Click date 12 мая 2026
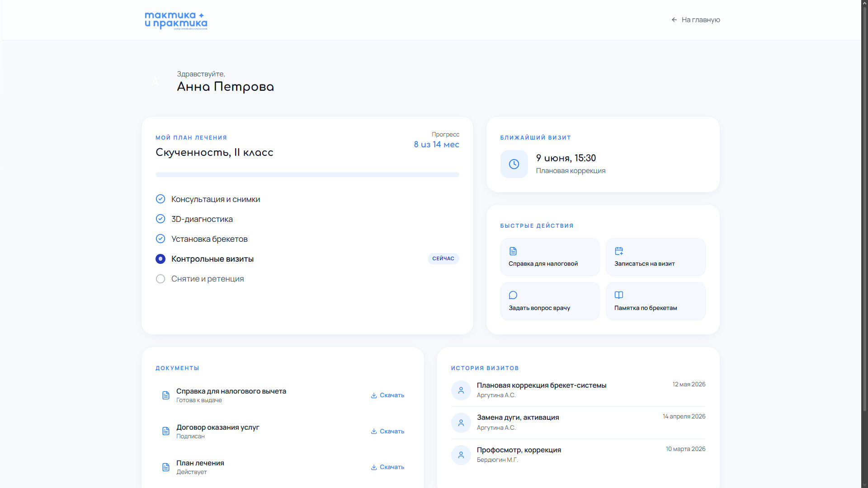This screenshot has width=868, height=488. point(689,385)
